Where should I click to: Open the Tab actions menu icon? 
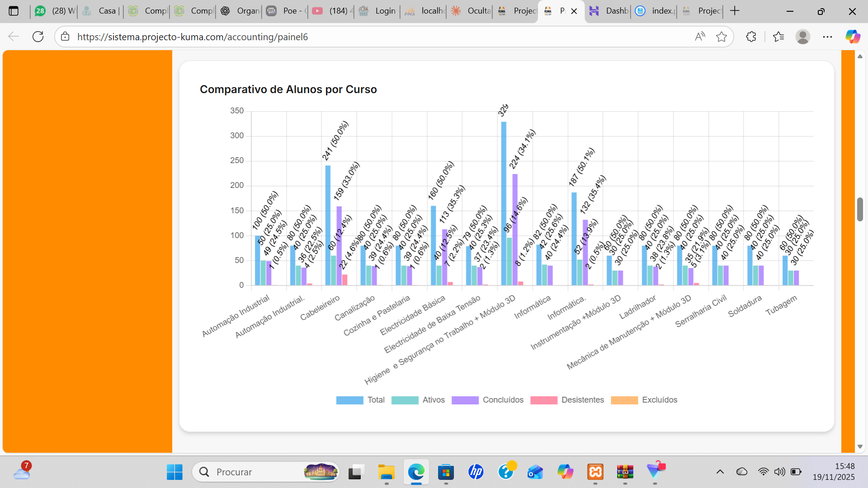coord(14,11)
